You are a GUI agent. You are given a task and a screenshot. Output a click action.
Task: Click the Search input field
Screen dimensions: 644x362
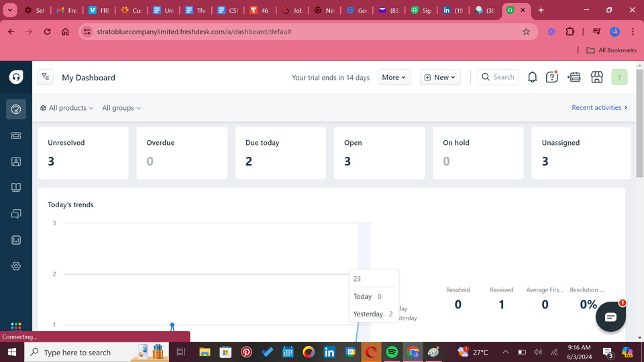500,77
